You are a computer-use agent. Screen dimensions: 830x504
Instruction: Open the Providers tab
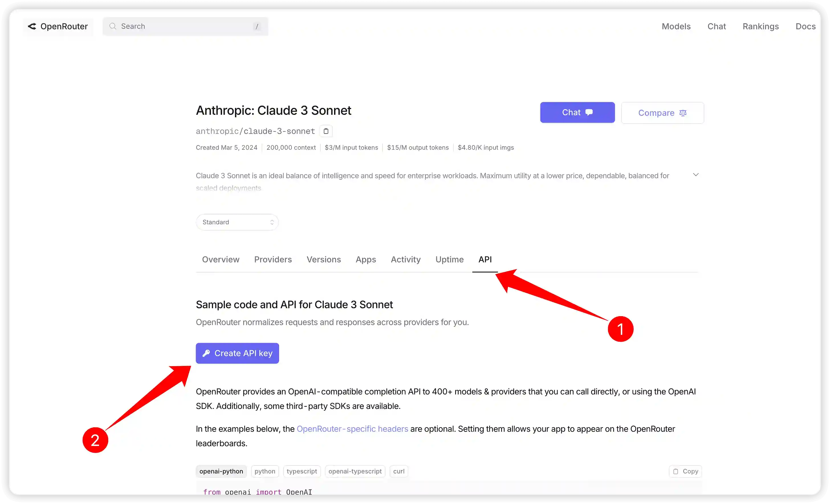[x=273, y=259]
